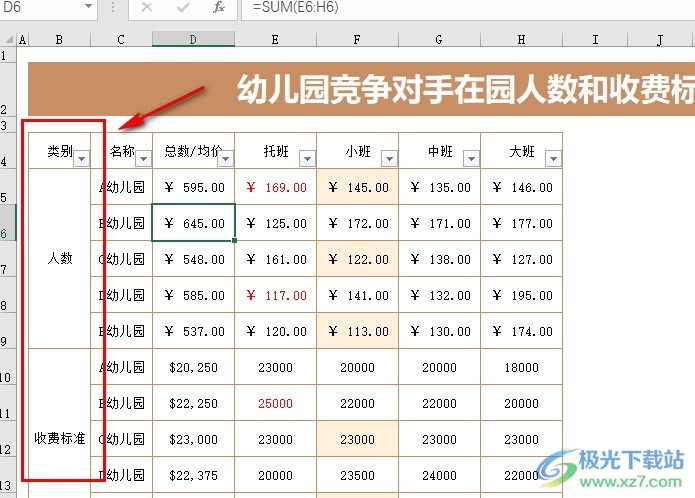Open the 中班 filter dropdown
This screenshot has height=498, width=695.
(472, 158)
